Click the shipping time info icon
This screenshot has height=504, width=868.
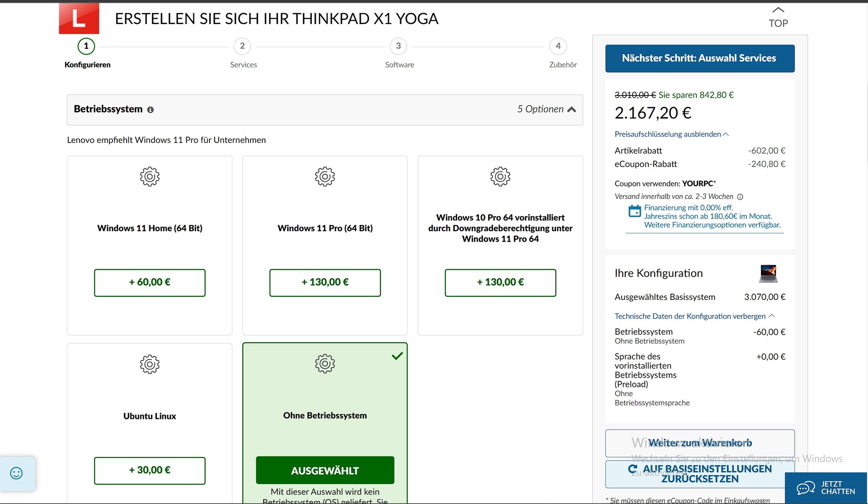click(740, 197)
